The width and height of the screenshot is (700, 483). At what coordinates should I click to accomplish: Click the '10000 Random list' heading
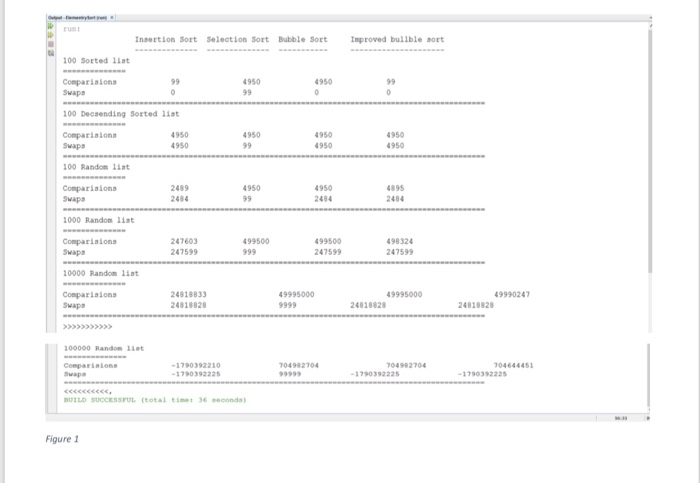[101, 273]
